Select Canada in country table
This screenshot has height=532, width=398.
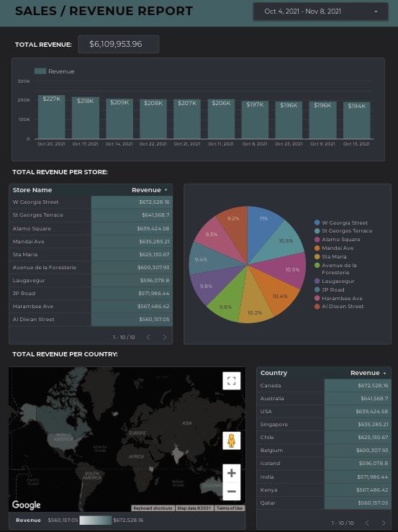324,385
